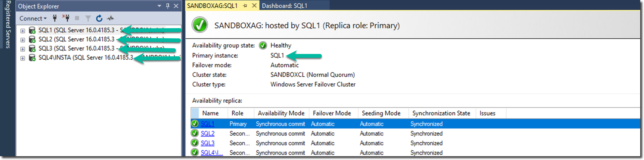644x160 pixels.
Task: Click the Filter icon in Object Explorer
Action: pyautogui.click(x=88, y=18)
